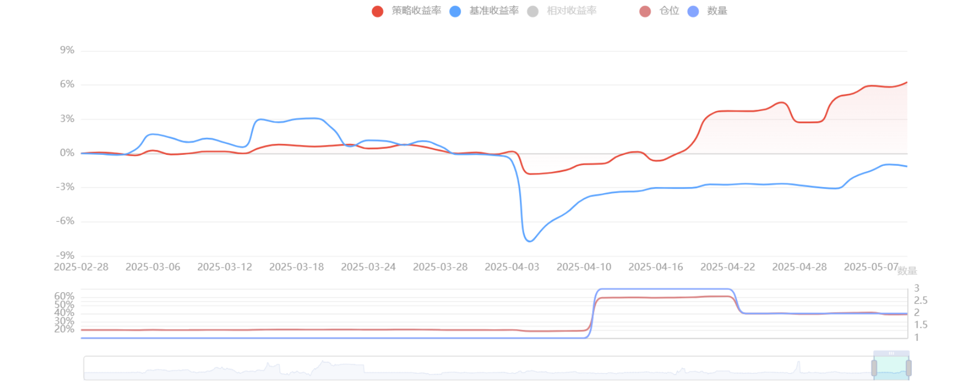Click the blue 基准收益率 legend dot
The width and height of the screenshot is (980, 389).
pos(455,11)
